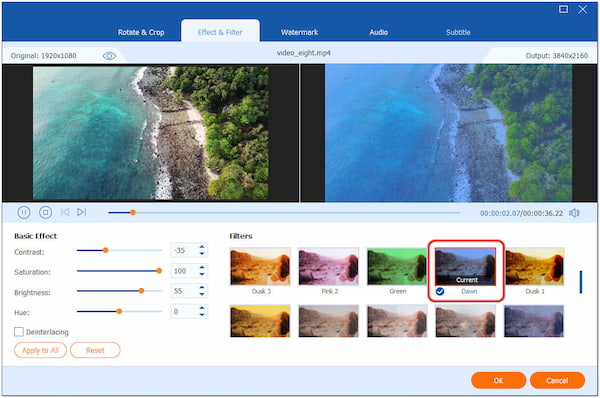Stop the video preview
The image size is (600, 398).
tap(46, 212)
